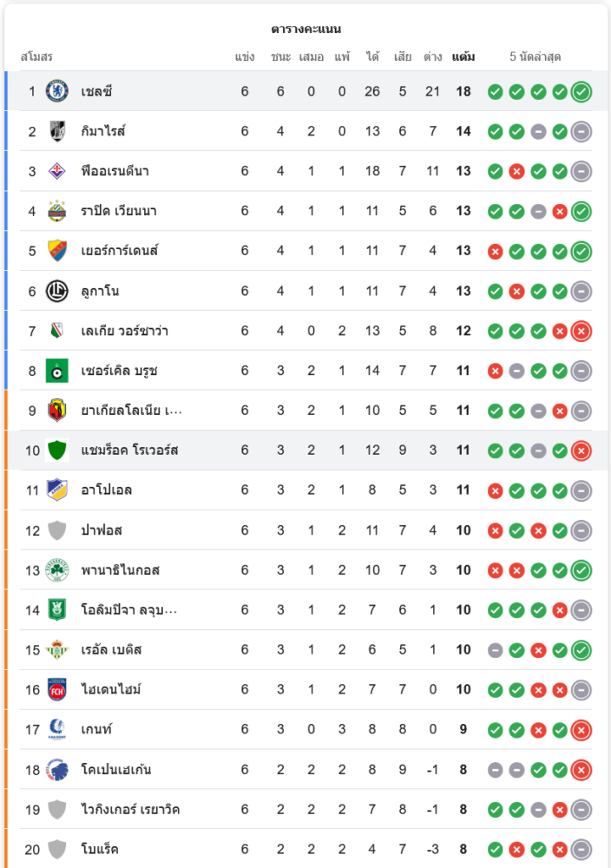Click the FC Copenhagen crest icon
The height and width of the screenshot is (868, 611).
coord(57,770)
